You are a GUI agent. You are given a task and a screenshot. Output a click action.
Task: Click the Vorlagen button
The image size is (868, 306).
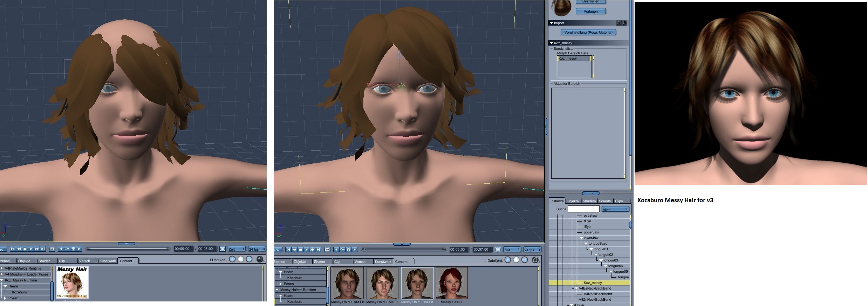(x=591, y=11)
